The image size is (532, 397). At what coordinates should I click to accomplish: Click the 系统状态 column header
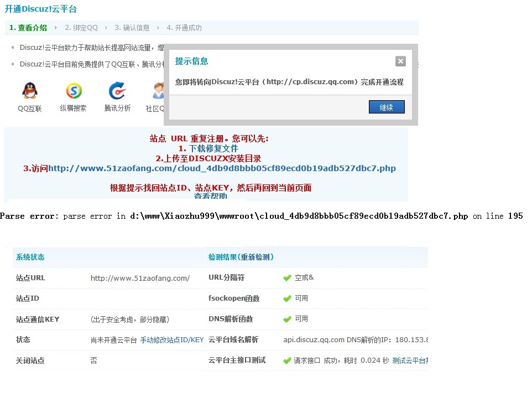pyautogui.click(x=30, y=257)
